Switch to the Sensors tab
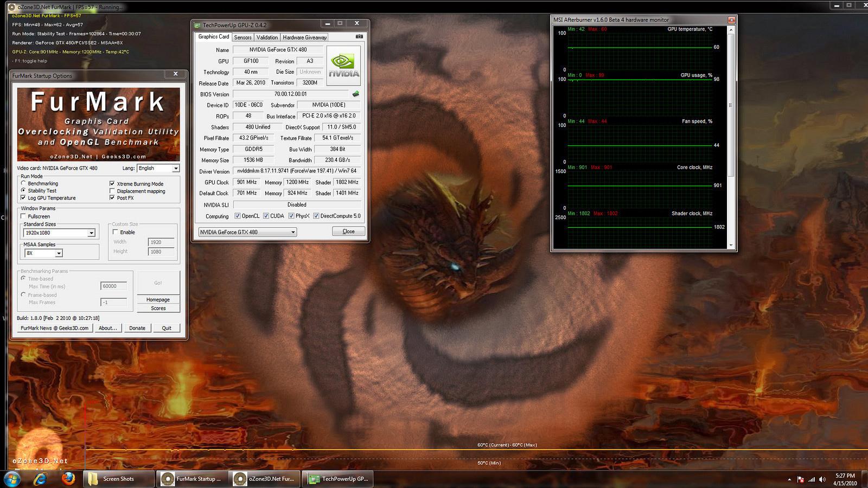The height and width of the screenshot is (488, 868). [x=242, y=37]
